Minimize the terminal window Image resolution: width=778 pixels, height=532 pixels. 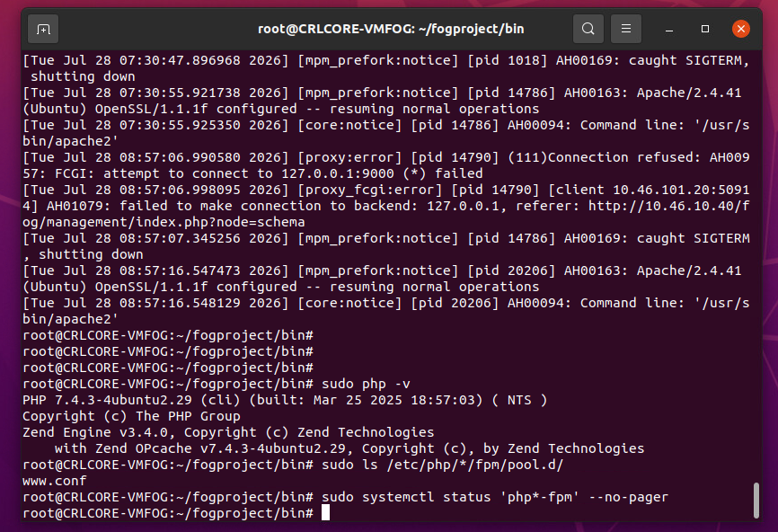(x=669, y=30)
